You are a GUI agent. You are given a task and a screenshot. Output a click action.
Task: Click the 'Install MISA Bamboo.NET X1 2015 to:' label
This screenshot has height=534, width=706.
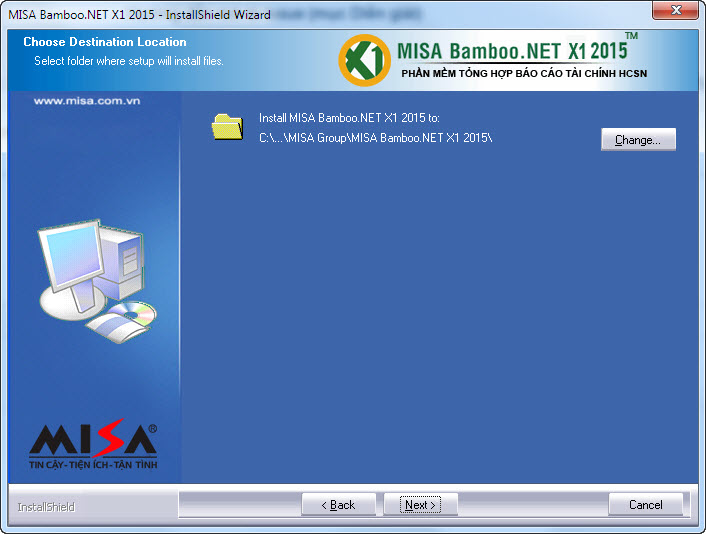click(x=349, y=118)
